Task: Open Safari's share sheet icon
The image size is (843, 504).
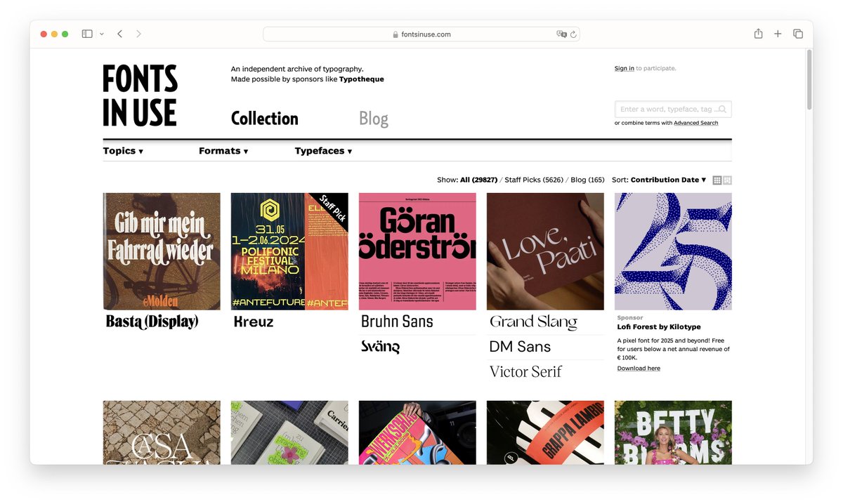Action: pyautogui.click(x=757, y=33)
